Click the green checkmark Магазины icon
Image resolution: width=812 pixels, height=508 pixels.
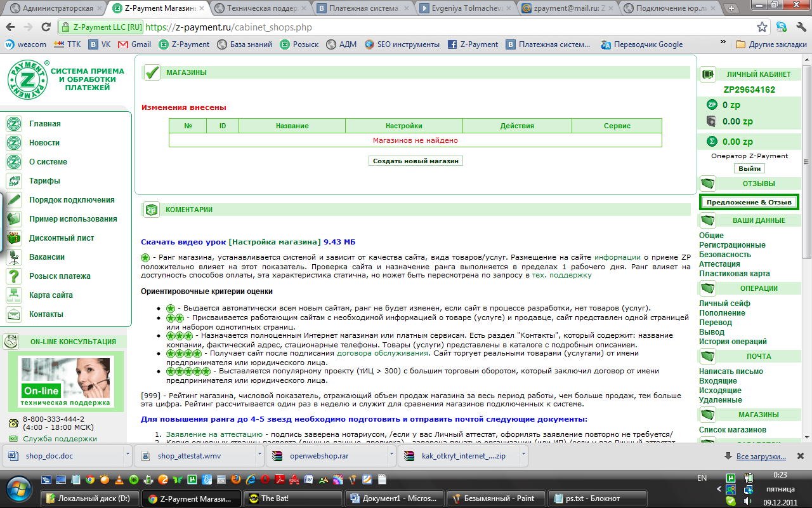(x=152, y=73)
